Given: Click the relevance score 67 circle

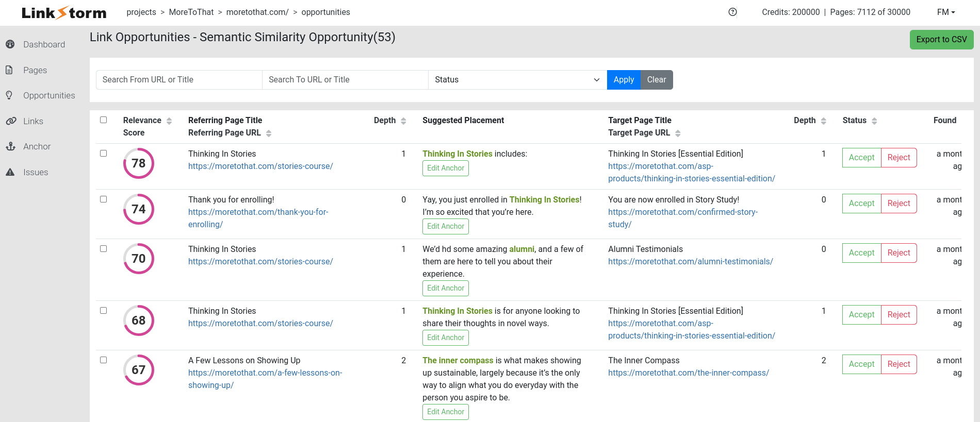Looking at the screenshot, I should (x=139, y=370).
